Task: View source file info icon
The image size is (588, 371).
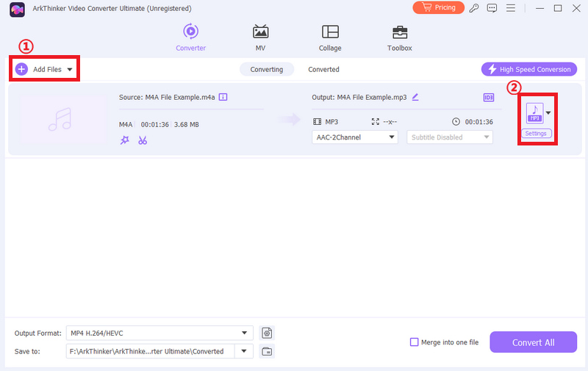Action: click(x=223, y=97)
